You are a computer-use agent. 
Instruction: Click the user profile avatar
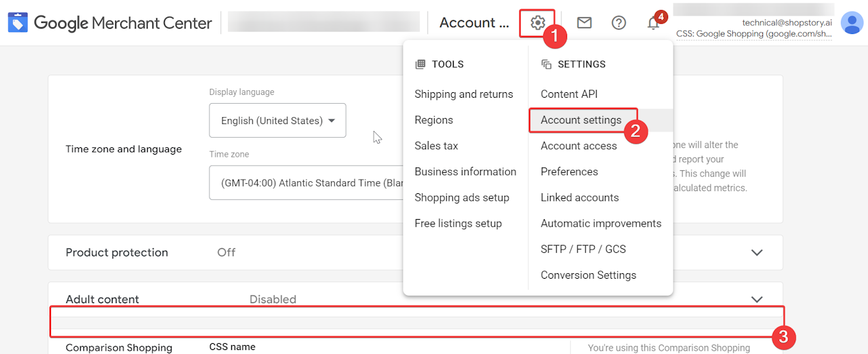click(851, 22)
